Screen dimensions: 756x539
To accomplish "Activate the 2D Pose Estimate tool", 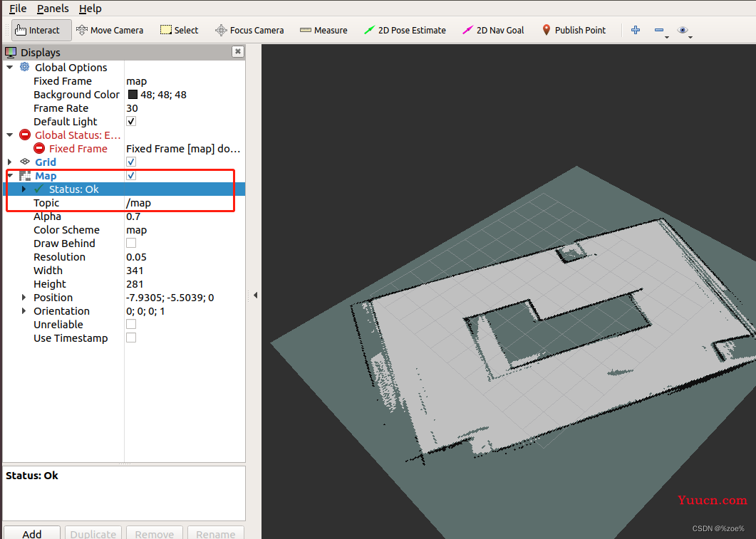I will click(x=405, y=30).
